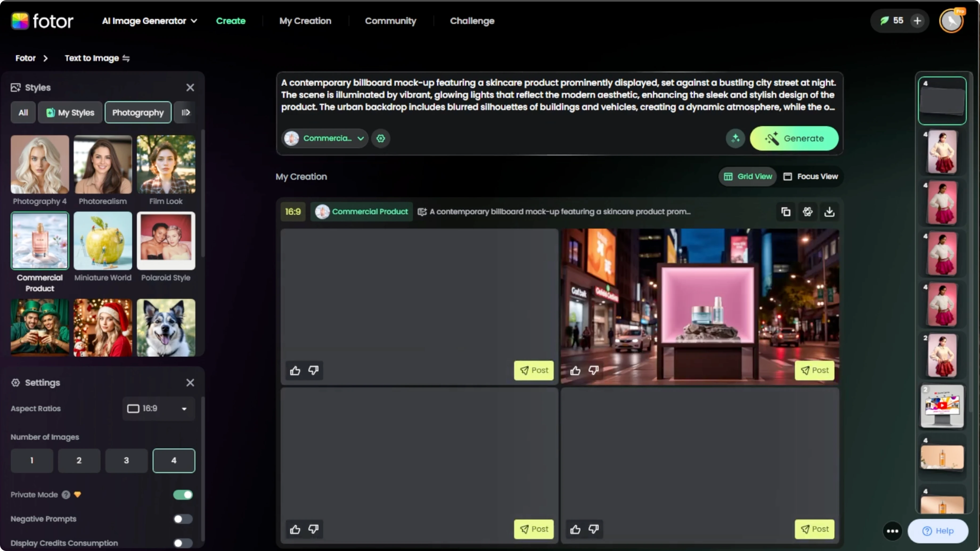Image resolution: width=980 pixels, height=551 pixels.
Task: Set number of images to 1
Action: click(x=32, y=460)
